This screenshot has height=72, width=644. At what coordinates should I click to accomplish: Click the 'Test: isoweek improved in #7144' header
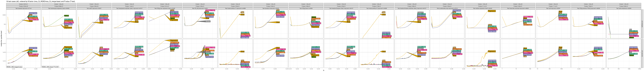tap(24, 8)
